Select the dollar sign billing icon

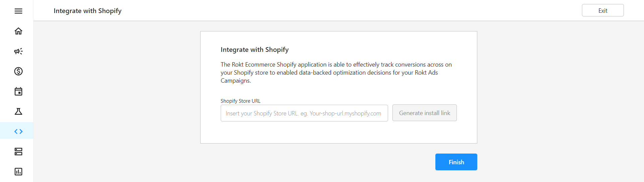[x=18, y=71]
